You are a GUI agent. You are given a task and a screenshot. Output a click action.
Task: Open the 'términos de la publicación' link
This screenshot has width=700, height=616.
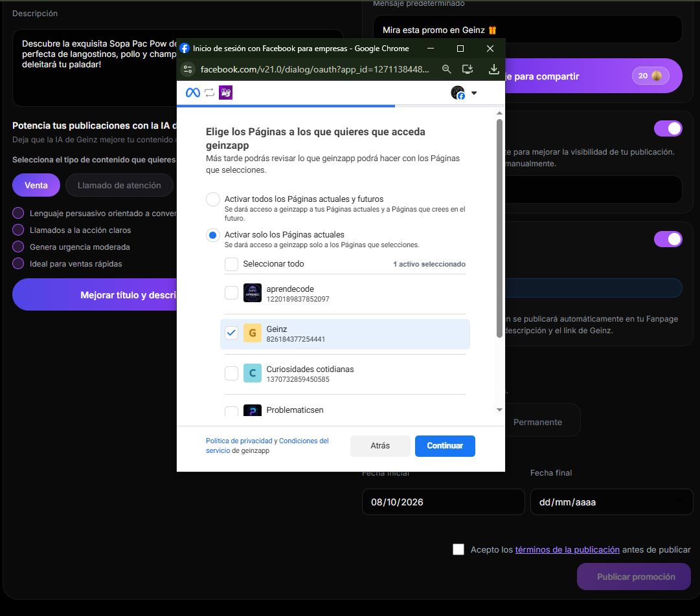[x=567, y=549]
